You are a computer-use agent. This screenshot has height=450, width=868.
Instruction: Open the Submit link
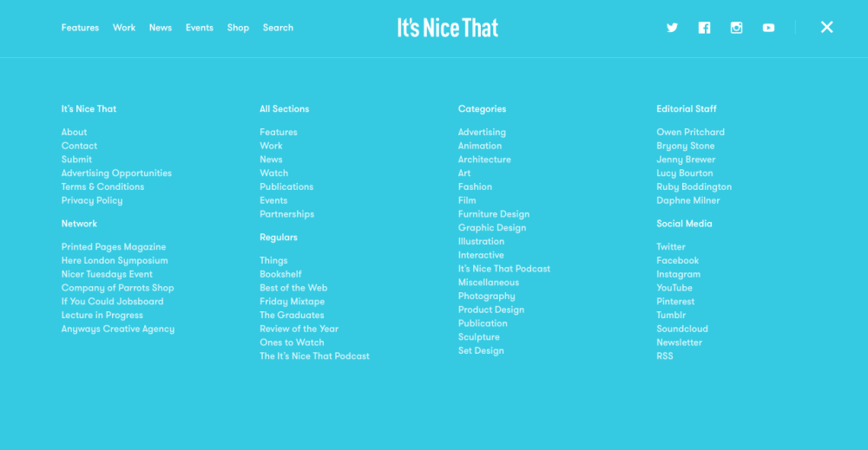(x=76, y=160)
